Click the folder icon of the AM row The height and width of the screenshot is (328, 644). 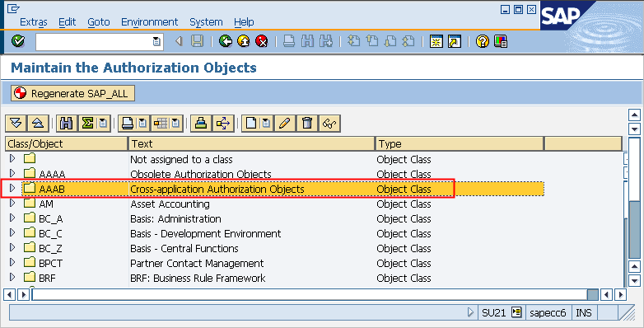(x=30, y=203)
